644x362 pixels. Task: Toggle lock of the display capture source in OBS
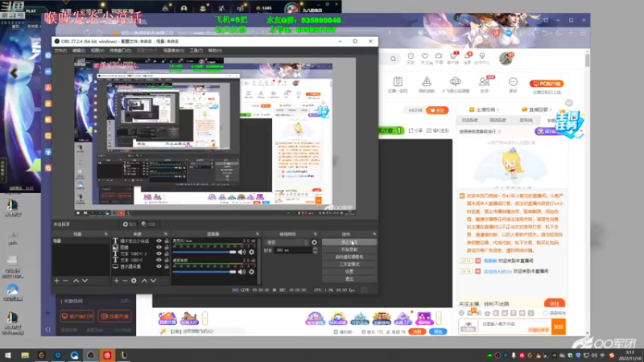tap(167, 266)
